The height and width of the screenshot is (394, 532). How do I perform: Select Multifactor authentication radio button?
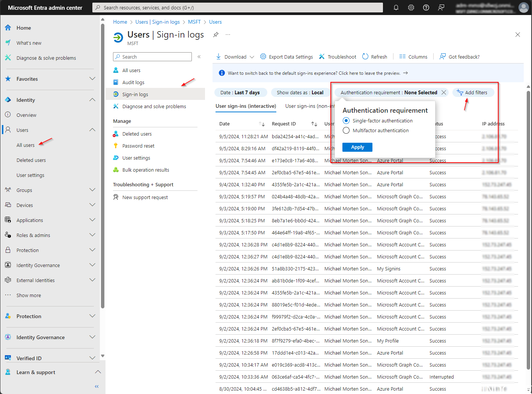tap(346, 130)
